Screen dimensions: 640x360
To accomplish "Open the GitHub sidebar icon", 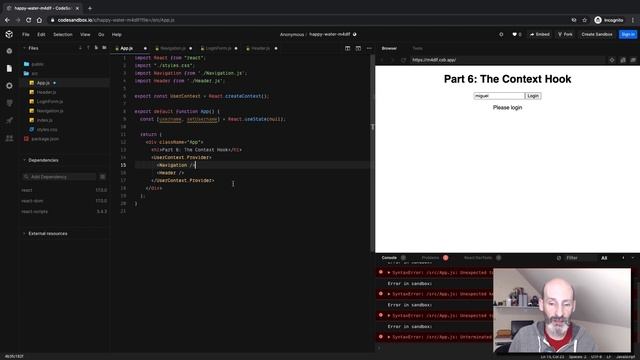I will click(x=9, y=103).
